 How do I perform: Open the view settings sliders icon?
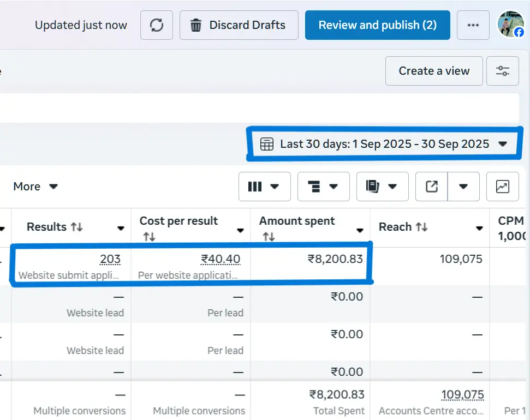(x=503, y=71)
